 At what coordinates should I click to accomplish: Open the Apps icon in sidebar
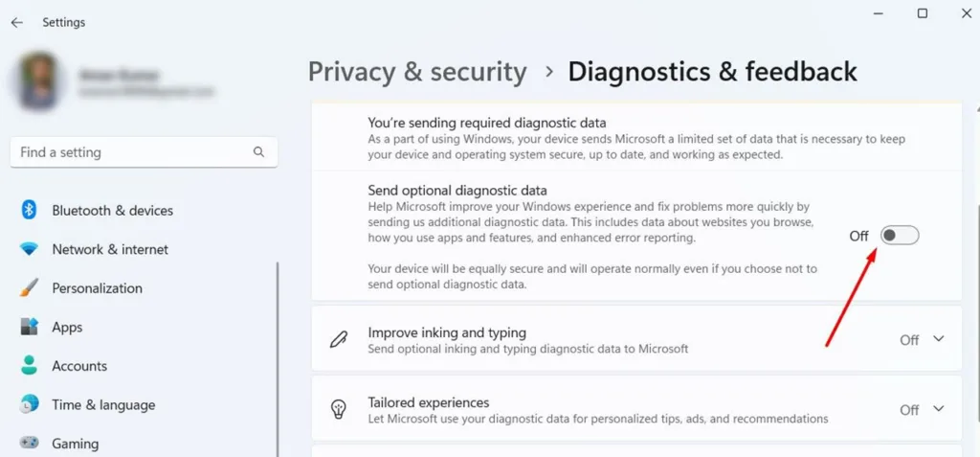pyautogui.click(x=29, y=327)
